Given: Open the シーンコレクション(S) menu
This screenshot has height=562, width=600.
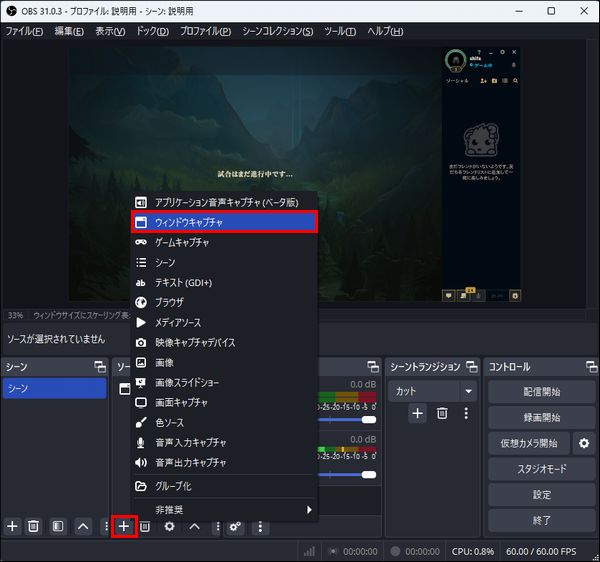Looking at the screenshot, I should click(x=277, y=31).
